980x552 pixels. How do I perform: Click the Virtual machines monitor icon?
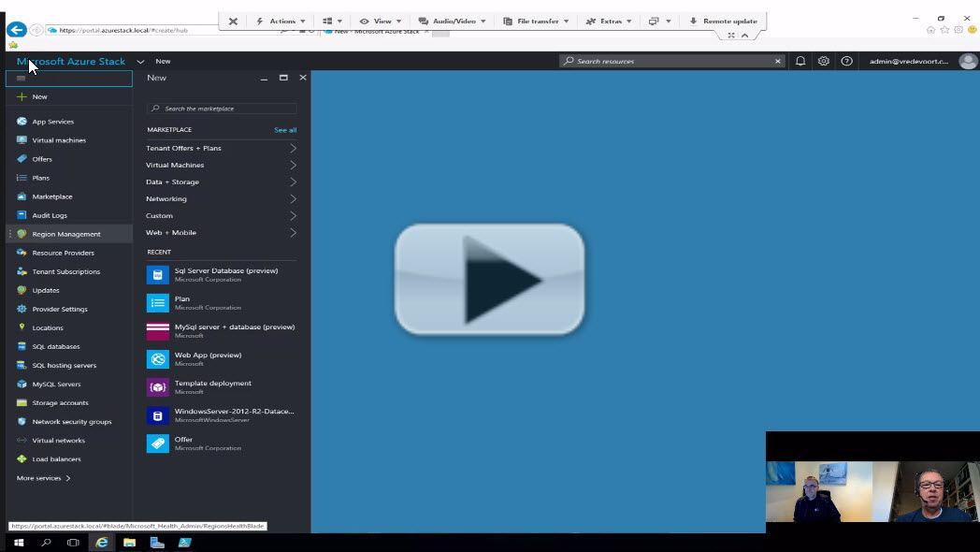tap(22, 140)
